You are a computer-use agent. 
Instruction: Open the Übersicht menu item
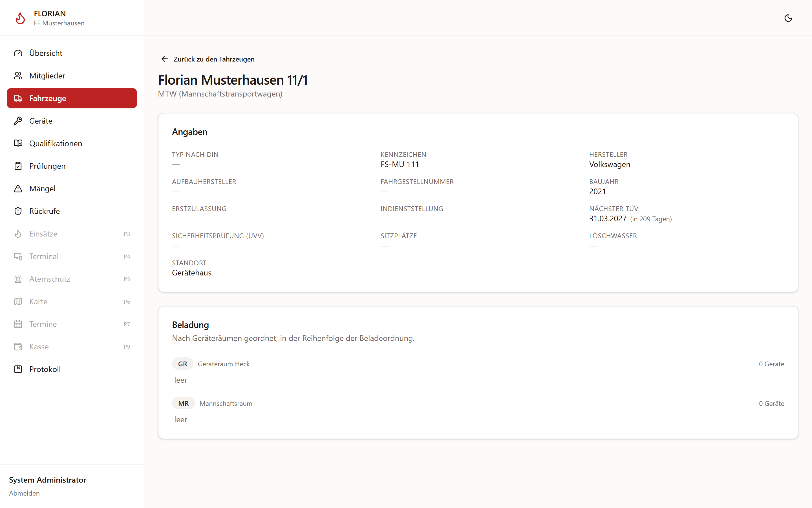(72, 53)
